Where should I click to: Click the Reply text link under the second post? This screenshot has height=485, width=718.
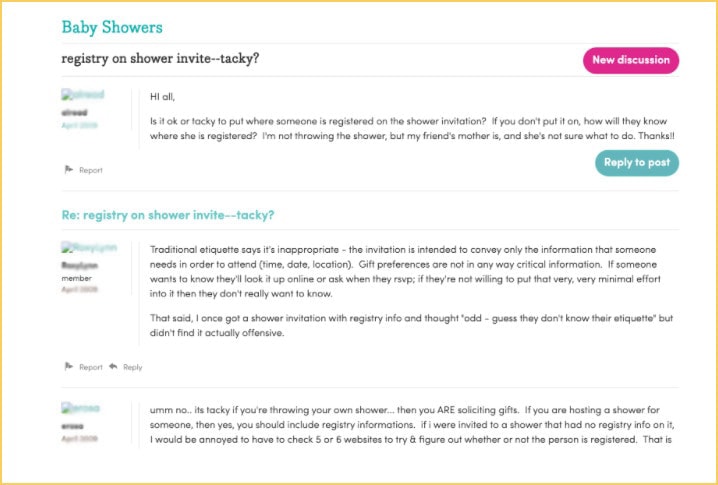point(132,367)
